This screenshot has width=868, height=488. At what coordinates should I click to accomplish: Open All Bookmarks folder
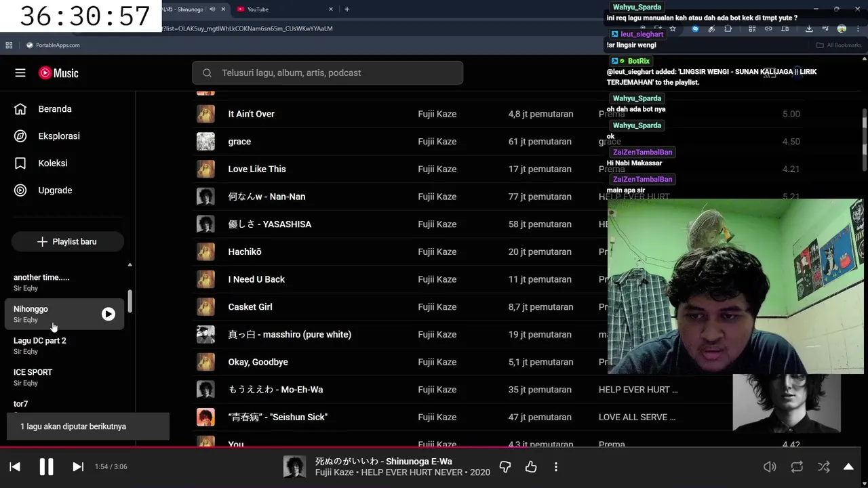(x=839, y=45)
